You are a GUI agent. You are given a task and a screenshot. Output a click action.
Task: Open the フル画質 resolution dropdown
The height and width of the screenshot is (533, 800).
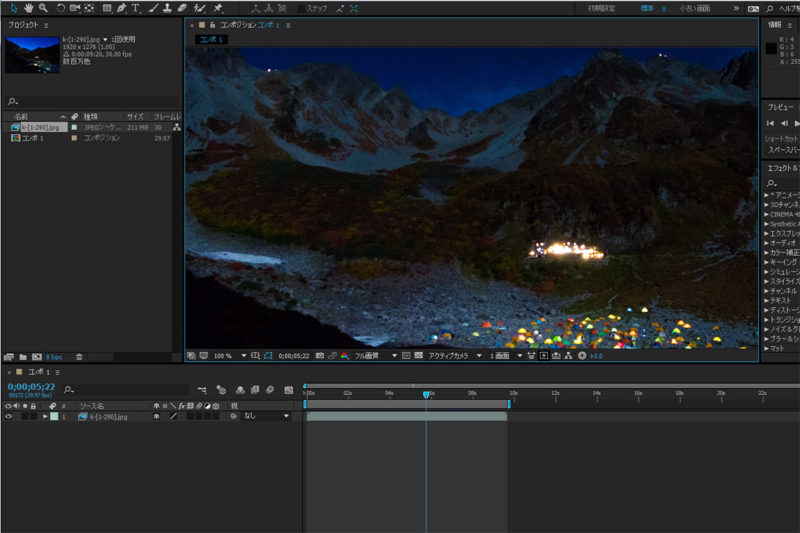[376, 356]
